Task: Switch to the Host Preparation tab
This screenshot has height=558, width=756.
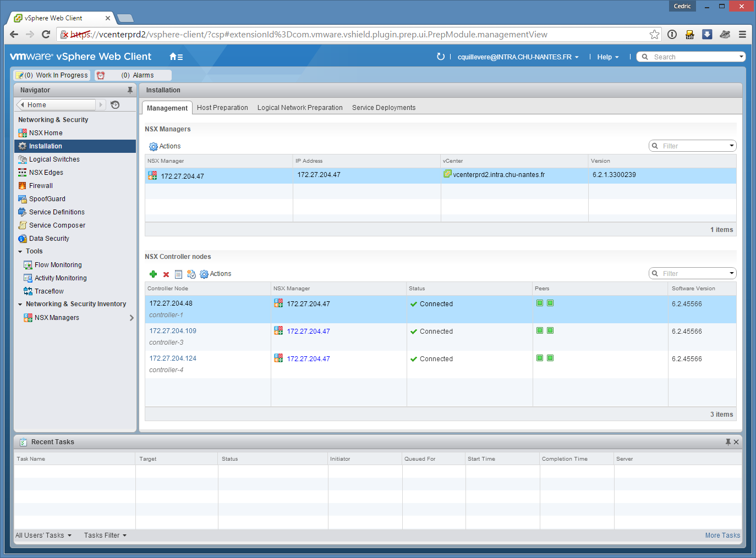Action: pos(222,108)
